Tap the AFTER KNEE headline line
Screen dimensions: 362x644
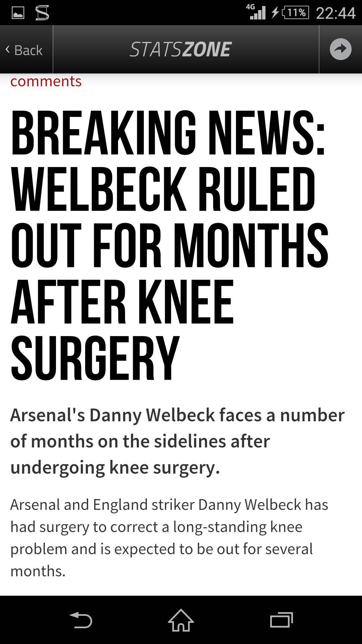(122, 302)
